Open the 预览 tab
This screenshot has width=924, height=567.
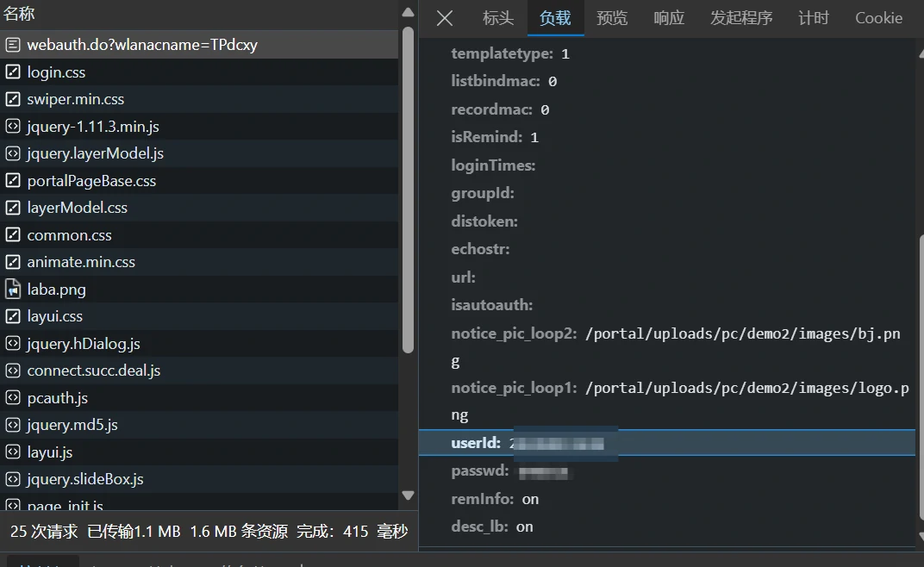pyautogui.click(x=612, y=18)
